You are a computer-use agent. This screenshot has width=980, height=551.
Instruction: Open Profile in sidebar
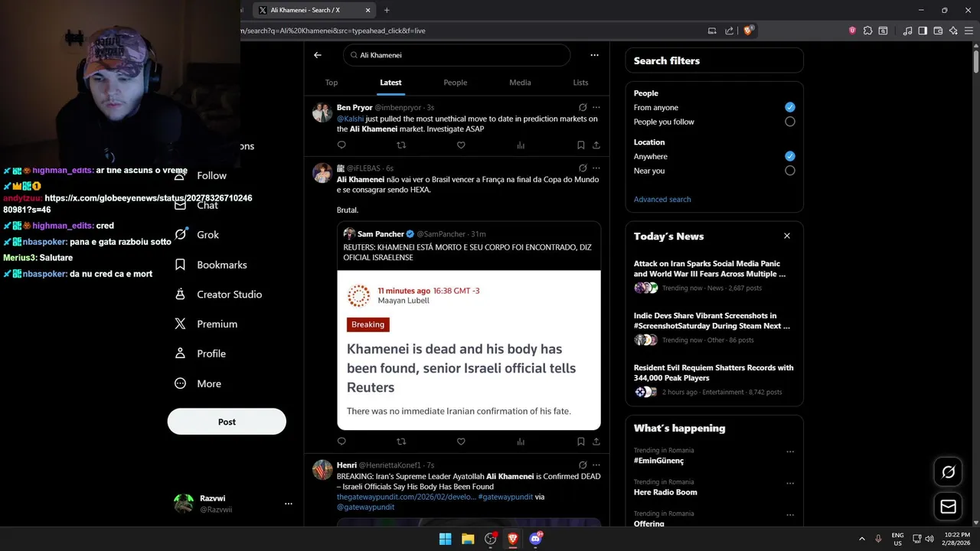click(x=201, y=354)
